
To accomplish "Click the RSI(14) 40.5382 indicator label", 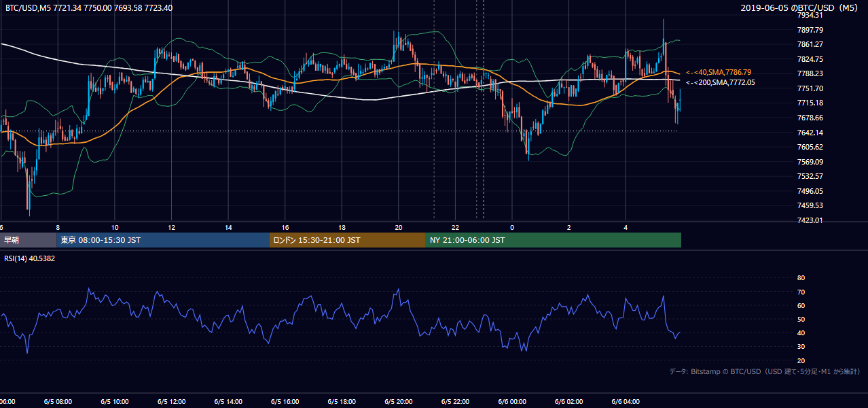I will (30, 259).
